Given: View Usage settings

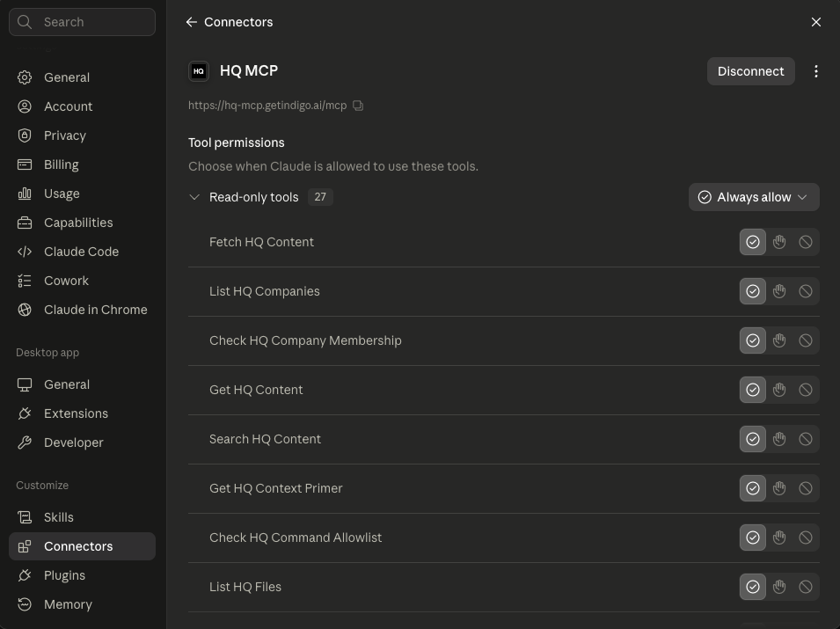Looking at the screenshot, I should click(82, 194).
